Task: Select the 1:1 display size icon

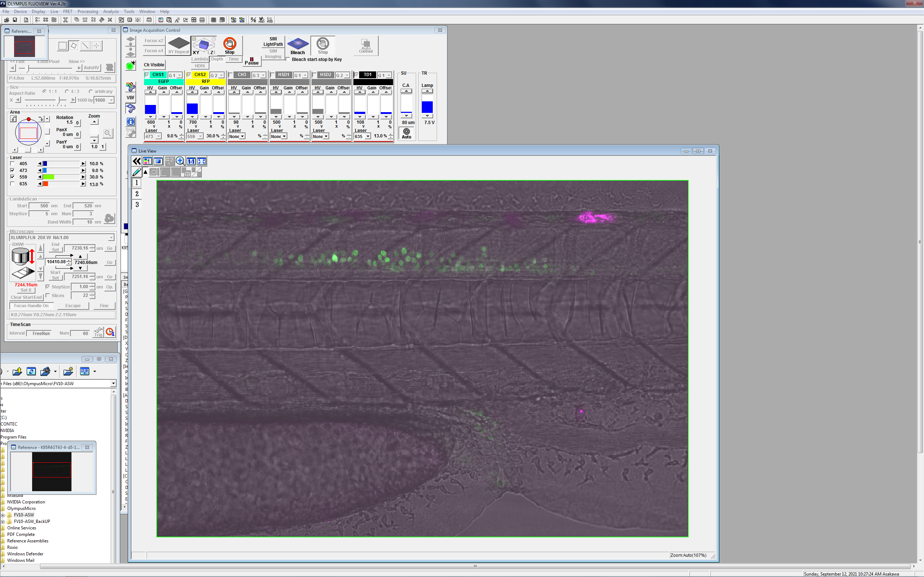Action: coord(191,161)
